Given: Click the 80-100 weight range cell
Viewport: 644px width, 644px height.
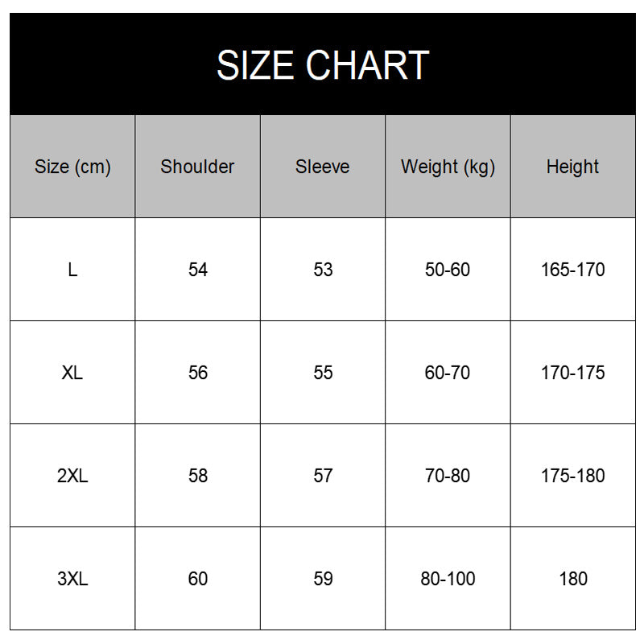Looking at the screenshot, I should pos(448,579).
